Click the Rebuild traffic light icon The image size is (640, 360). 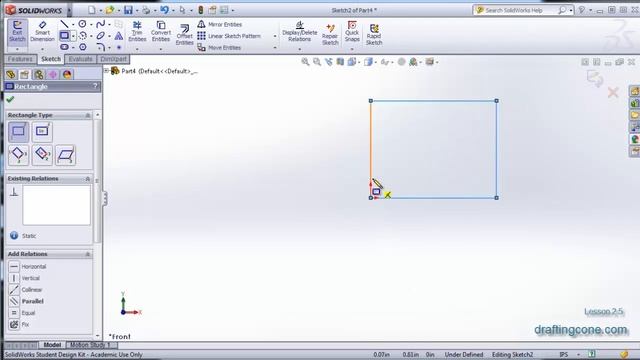pyautogui.click(x=200, y=10)
